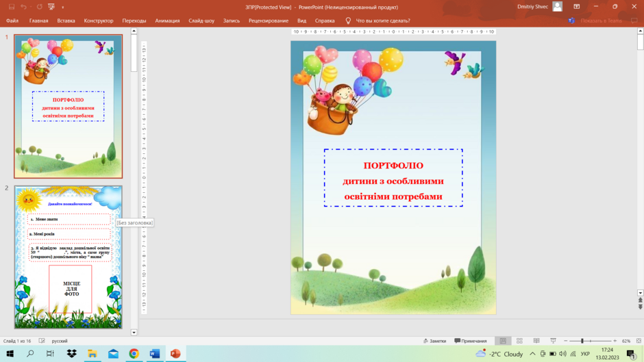Switch to the Главная ribbon tab

(x=38, y=21)
